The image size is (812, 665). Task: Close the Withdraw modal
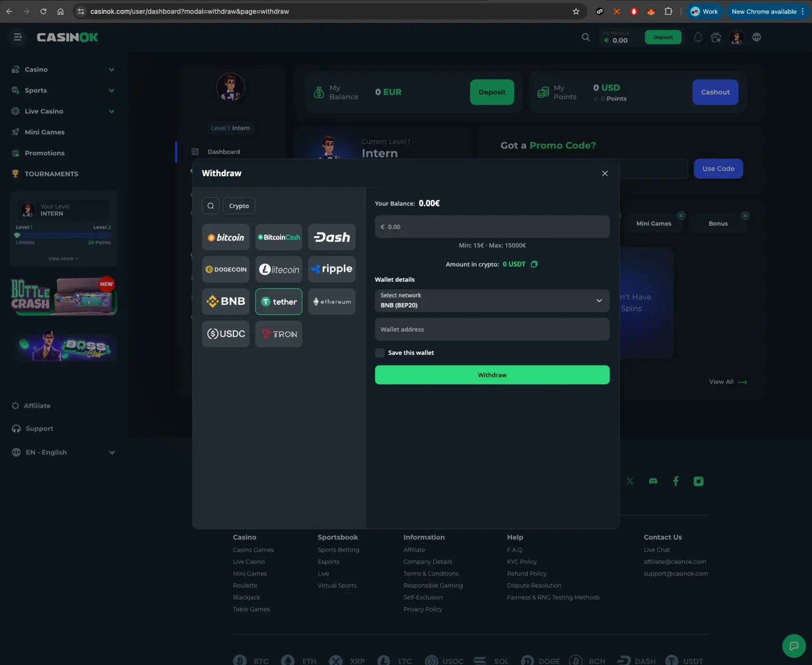click(605, 173)
